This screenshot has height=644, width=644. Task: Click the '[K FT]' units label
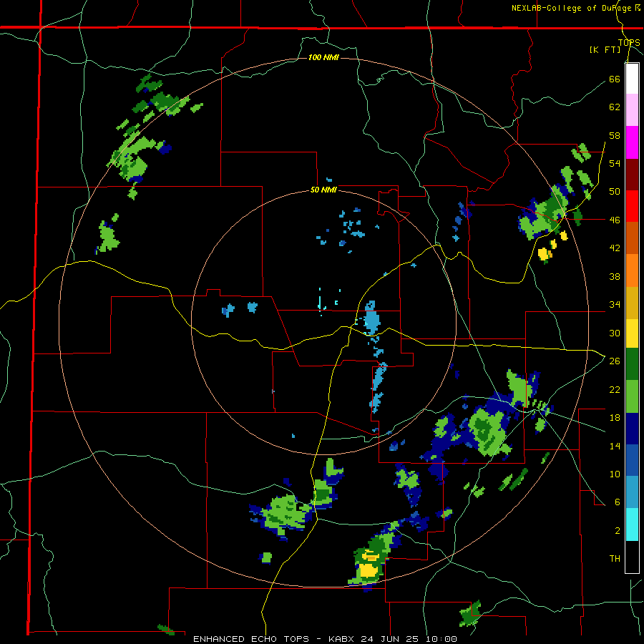(605, 49)
